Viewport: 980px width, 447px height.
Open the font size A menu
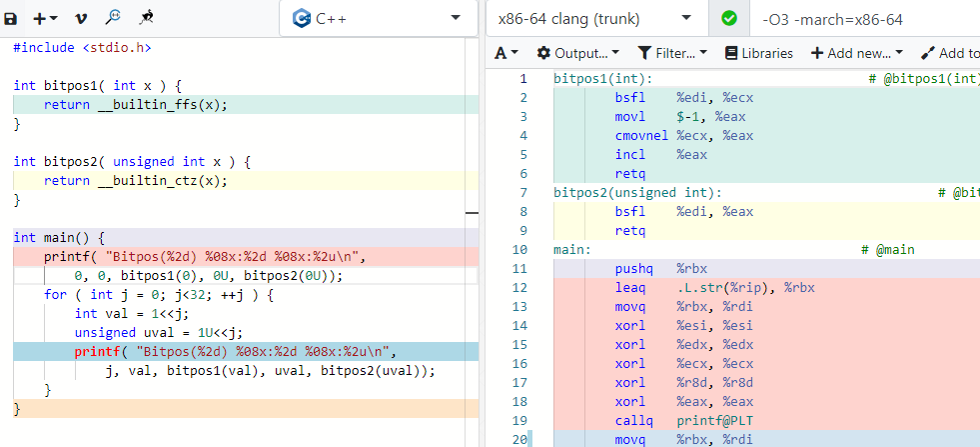(506, 53)
